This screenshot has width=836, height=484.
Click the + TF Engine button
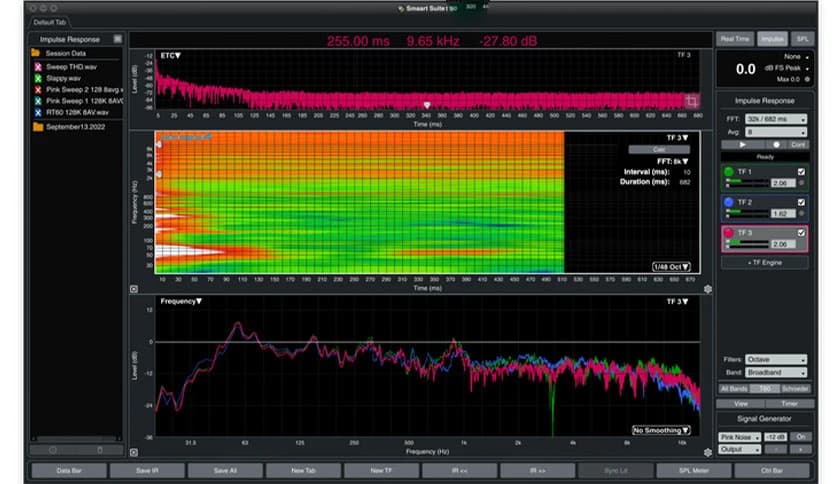pos(765,263)
